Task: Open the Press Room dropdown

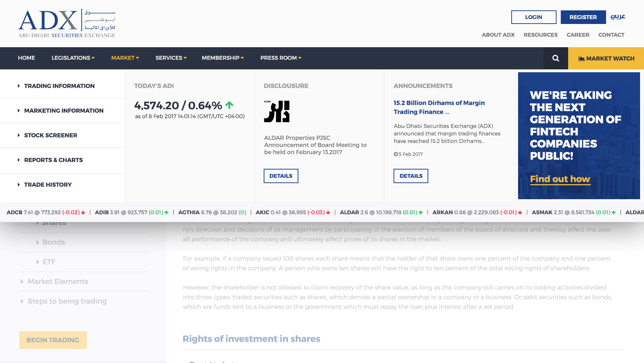Action: pos(281,58)
